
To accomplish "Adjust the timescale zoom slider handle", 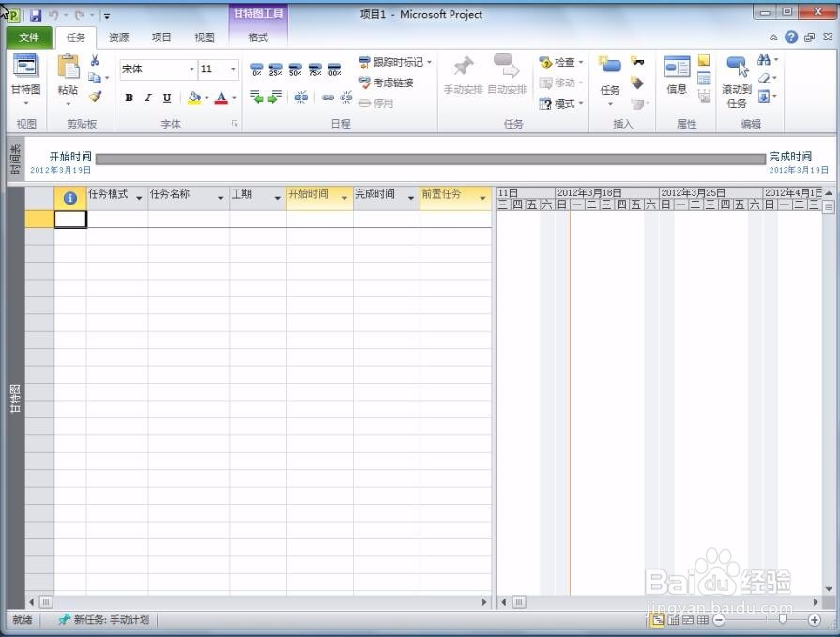I will (783, 619).
